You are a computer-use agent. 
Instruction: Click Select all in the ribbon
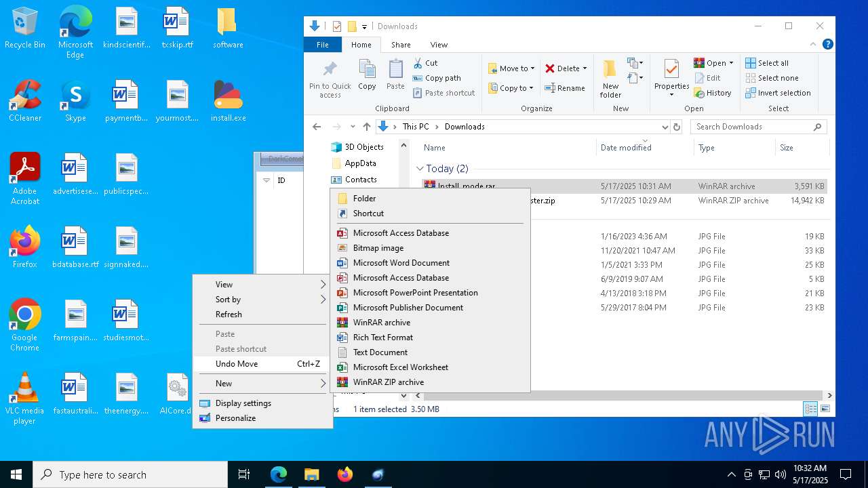[x=767, y=63]
